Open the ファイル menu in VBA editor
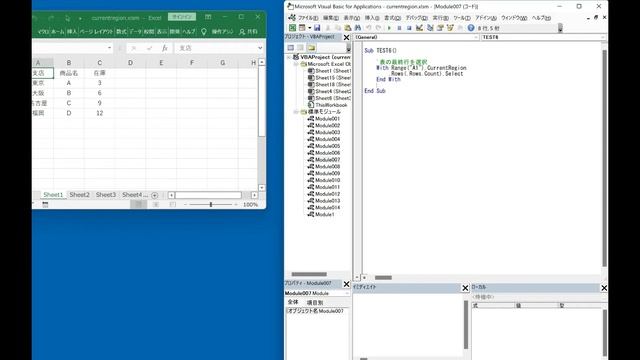 pos(308,18)
